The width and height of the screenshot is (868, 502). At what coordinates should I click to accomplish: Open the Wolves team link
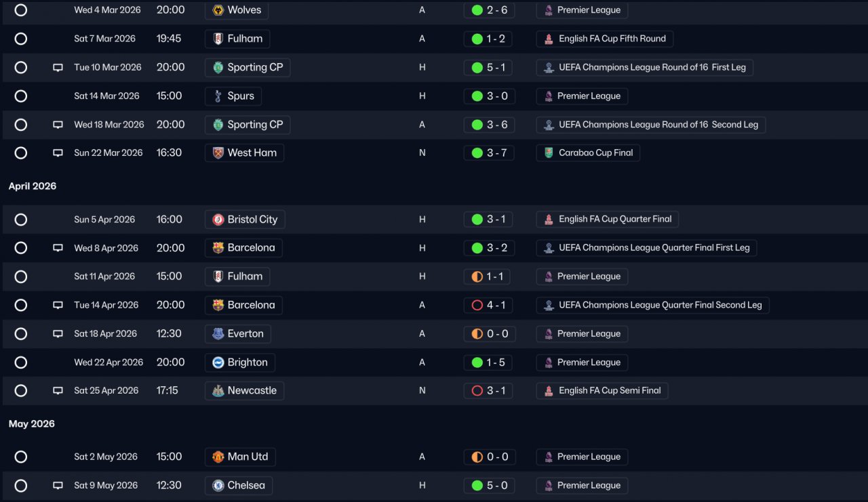pos(237,10)
